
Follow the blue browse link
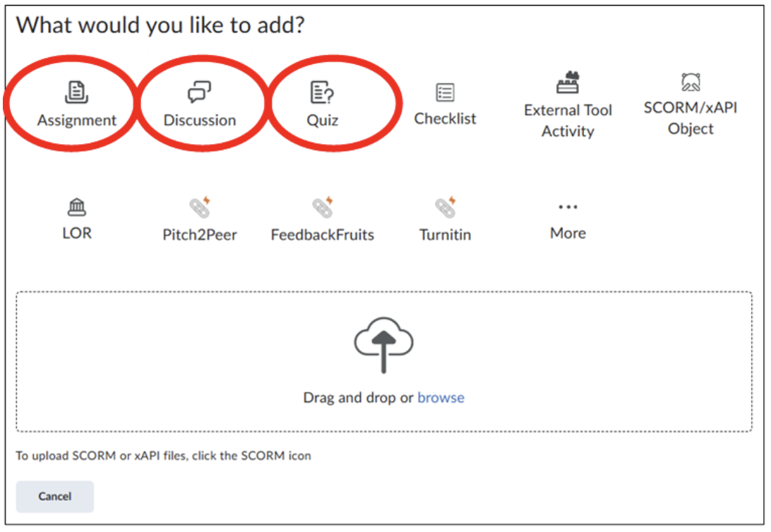click(x=441, y=397)
